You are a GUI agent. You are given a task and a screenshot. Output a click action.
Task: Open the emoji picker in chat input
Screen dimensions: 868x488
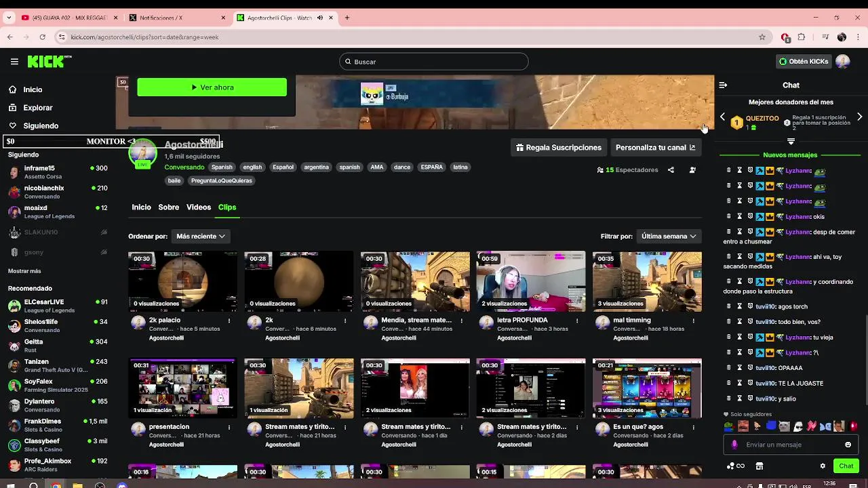pos(848,445)
